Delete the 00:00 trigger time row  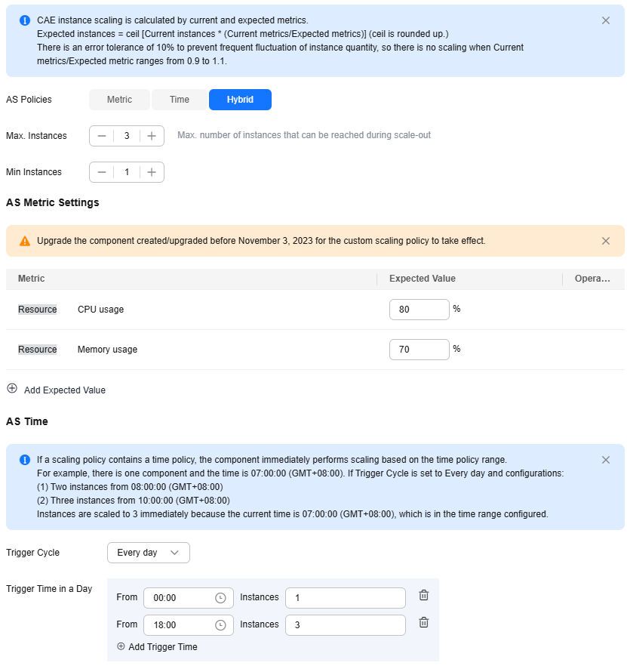coord(424,596)
